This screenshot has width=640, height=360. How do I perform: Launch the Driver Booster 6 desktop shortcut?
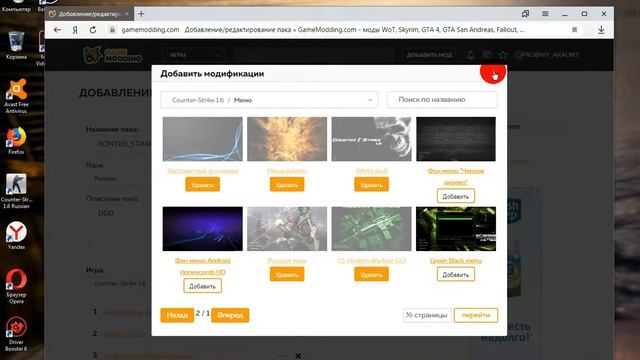pyautogui.click(x=16, y=333)
